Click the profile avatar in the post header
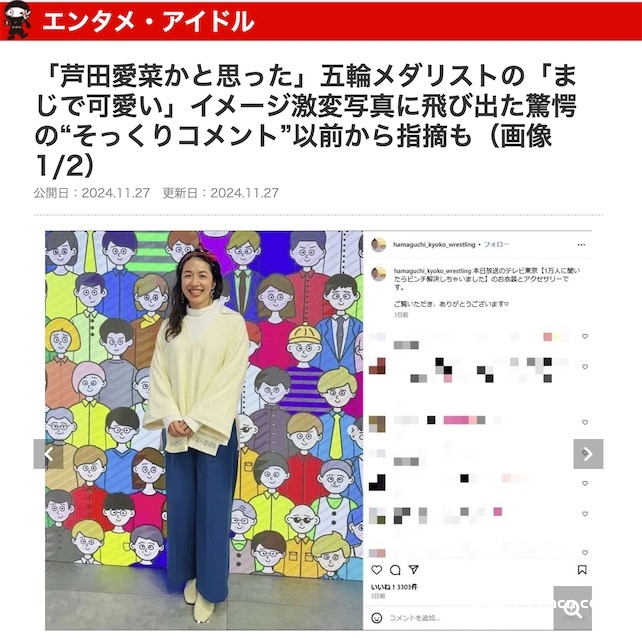Viewport: 642px width, 638px height. 379,244
